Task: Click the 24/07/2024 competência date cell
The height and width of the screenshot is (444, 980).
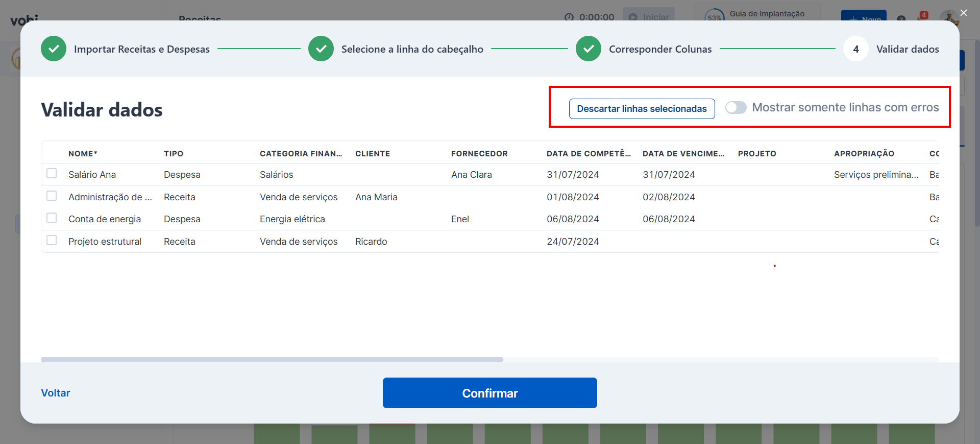Action: pos(573,242)
